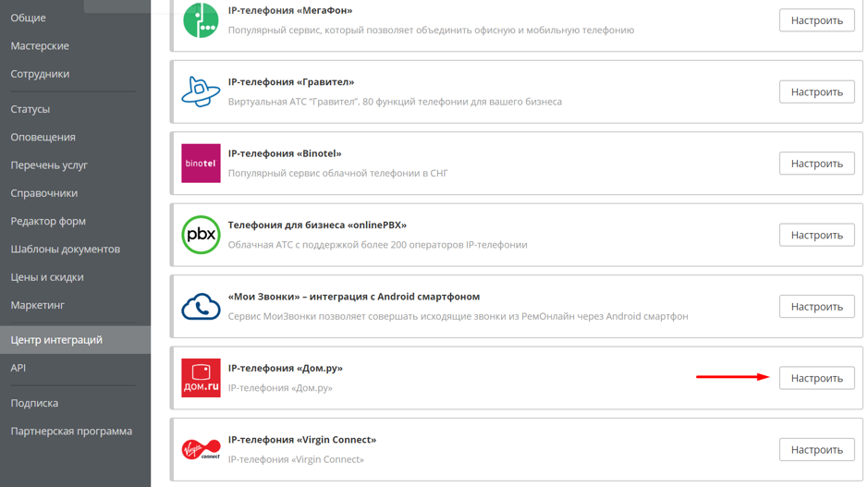
Task: Click the Binotel magenta logo icon
Action: click(201, 164)
